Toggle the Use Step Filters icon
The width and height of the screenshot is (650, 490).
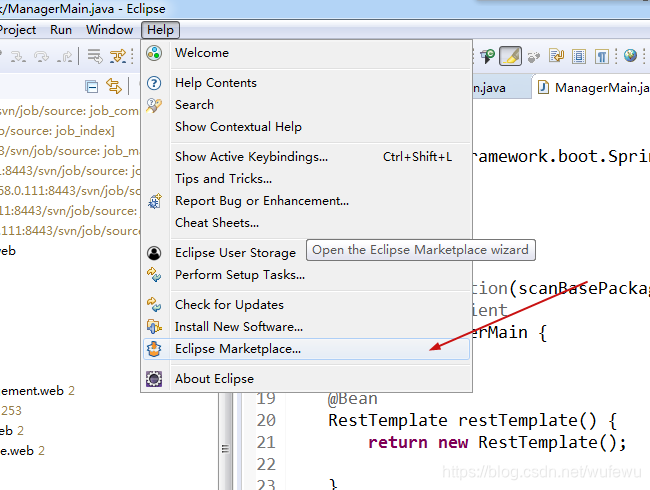click(118, 56)
